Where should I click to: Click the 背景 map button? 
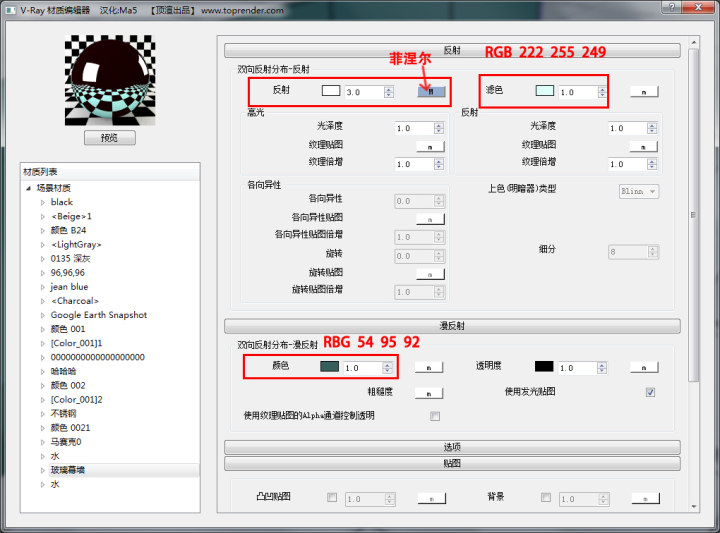coord(646,498)
